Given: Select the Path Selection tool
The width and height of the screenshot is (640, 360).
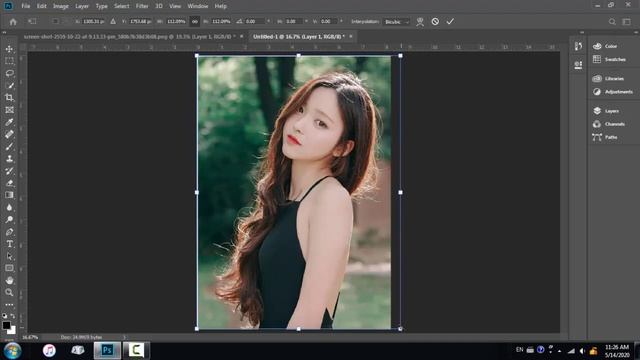Looking at the screenshot, I should [9, 256].
